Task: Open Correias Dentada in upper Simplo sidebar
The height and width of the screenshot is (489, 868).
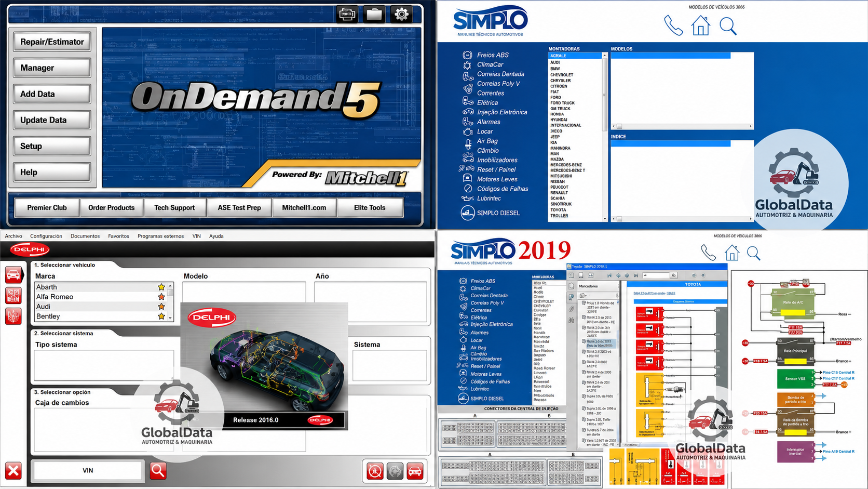Action: pos(500,74)
